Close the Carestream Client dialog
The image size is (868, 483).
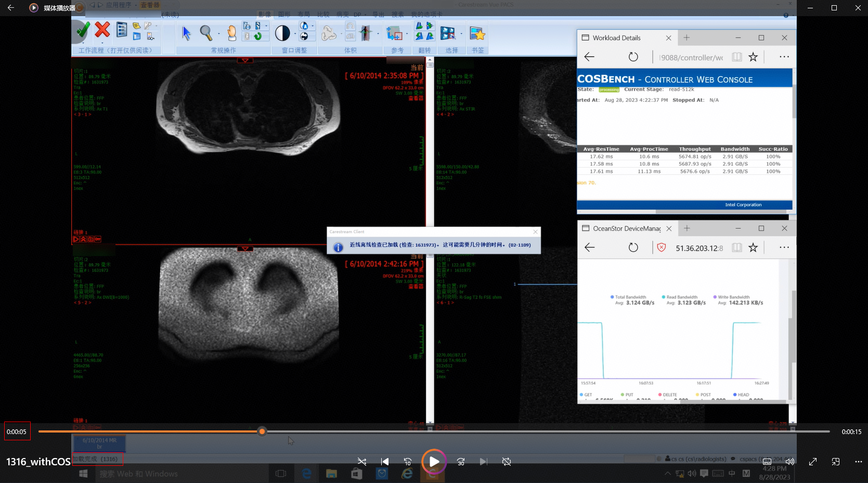[x=535, y=232]
